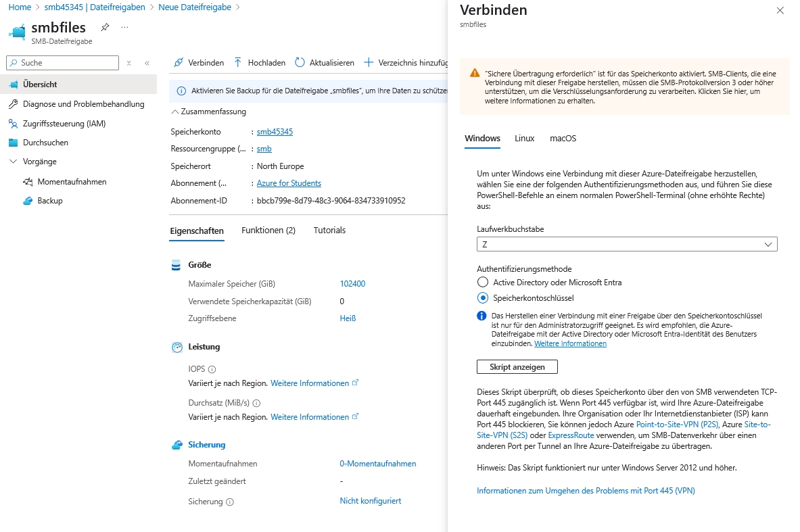This screenshot has width=800, height=532.
Task: Open Momentaufnahmen in the sidebar
Action: pos(72,182)
